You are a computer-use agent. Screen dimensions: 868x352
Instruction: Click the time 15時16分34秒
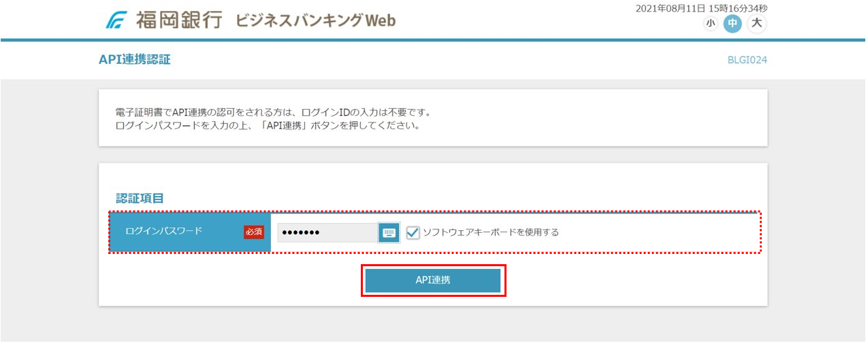pyautogui.click(x=740, y=8)
